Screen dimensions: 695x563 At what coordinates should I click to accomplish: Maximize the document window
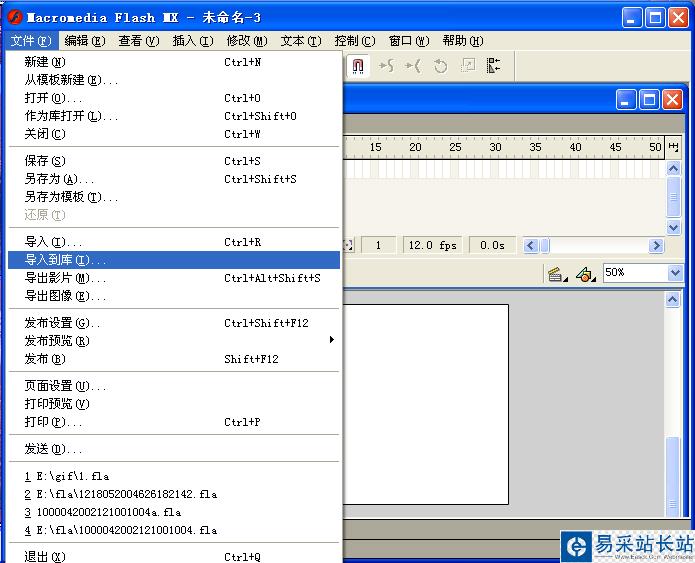(649, 100)
